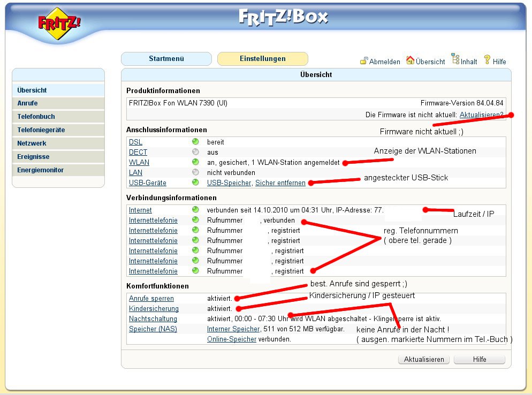Viewport: 532px width, 395px height.
Task: Click the Hilfe button at bottom
Action: tap(480, 359)
